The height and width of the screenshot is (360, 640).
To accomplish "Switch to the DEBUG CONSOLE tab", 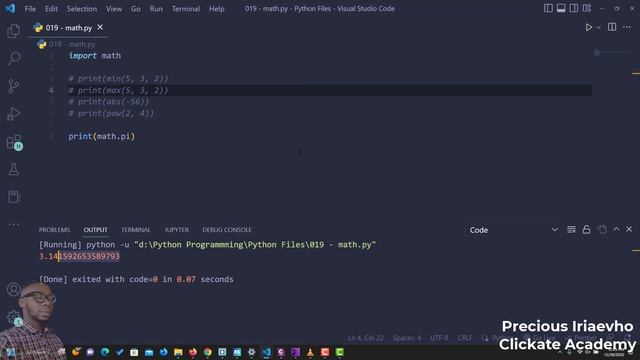I will coord(227,230).
